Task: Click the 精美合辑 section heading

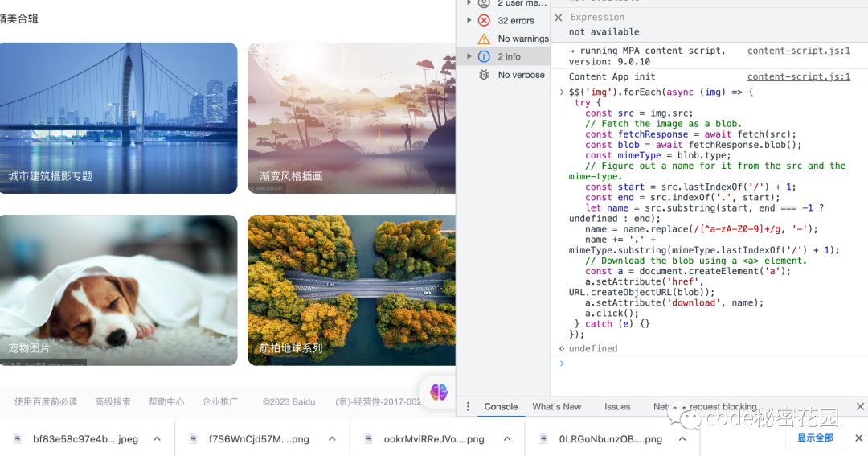Action: tap(18, 18)
